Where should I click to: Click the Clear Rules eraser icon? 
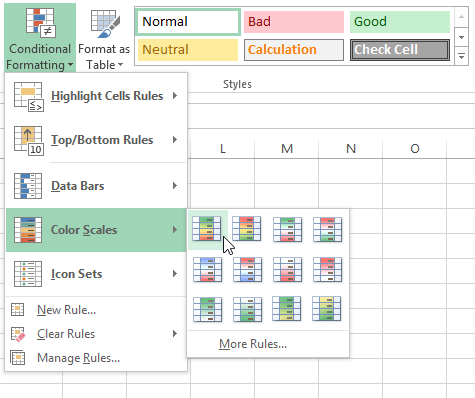[x=18, y=334]
